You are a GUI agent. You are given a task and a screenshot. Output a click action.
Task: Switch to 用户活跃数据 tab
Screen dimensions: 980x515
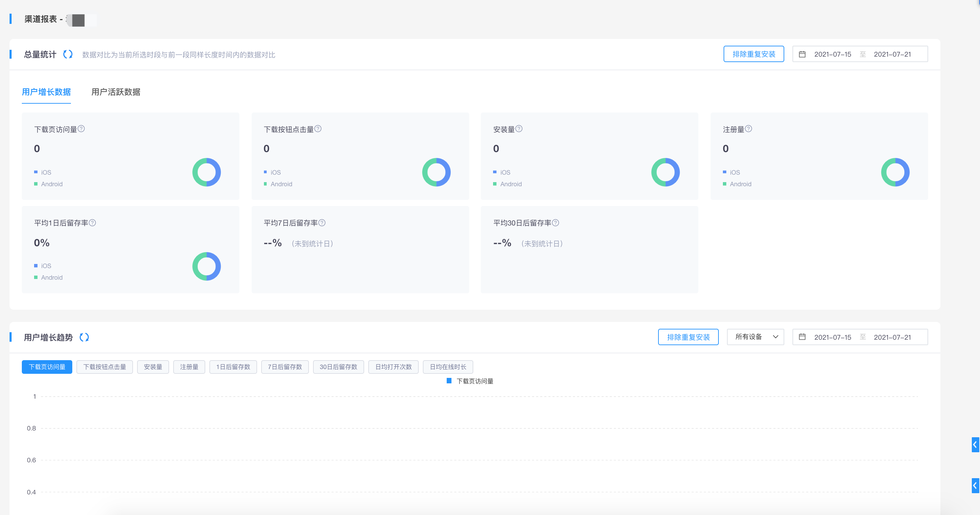[x=116, y=92]
